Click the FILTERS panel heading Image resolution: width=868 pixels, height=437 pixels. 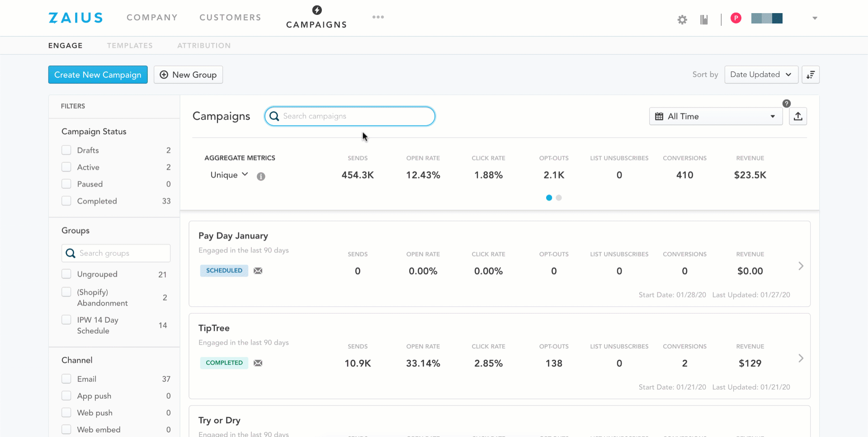(x=73, y=106)
